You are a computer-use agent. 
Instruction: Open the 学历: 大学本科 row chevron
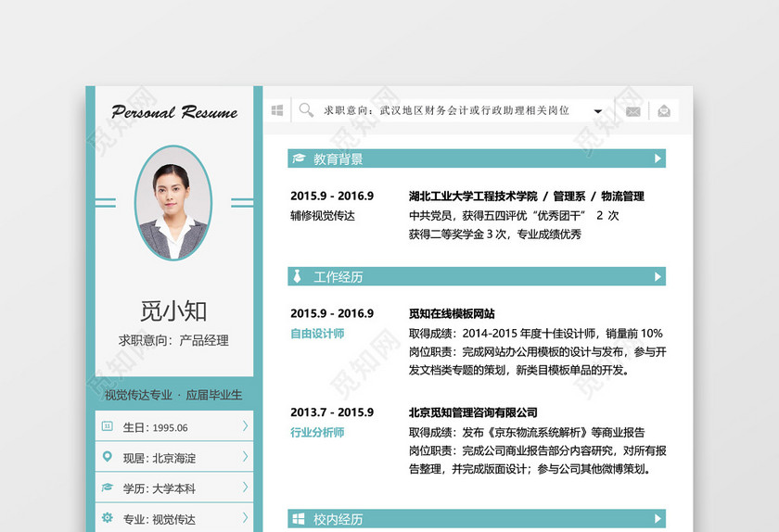(x=246, y=487)
